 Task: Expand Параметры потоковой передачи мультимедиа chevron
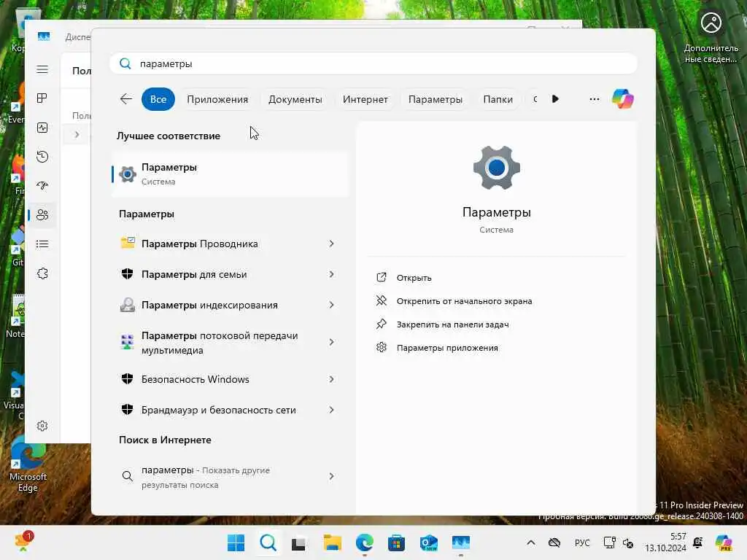(x=332, y=342)
